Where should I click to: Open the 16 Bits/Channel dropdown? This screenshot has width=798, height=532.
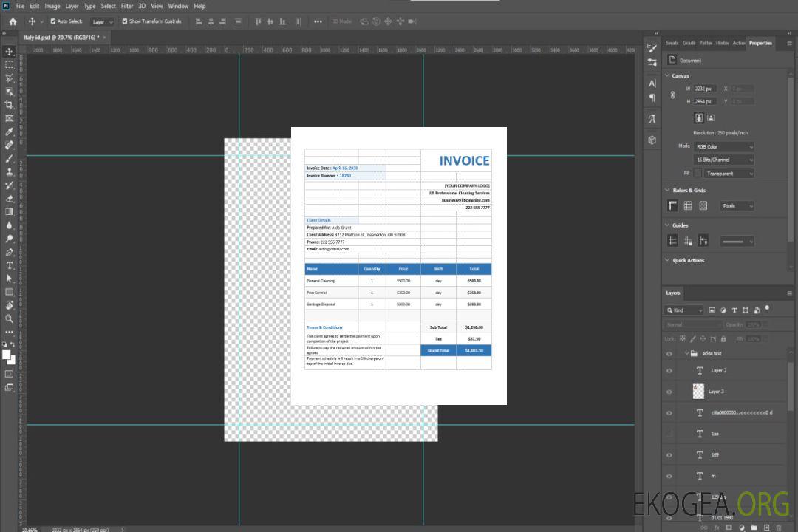click(724, 160)
